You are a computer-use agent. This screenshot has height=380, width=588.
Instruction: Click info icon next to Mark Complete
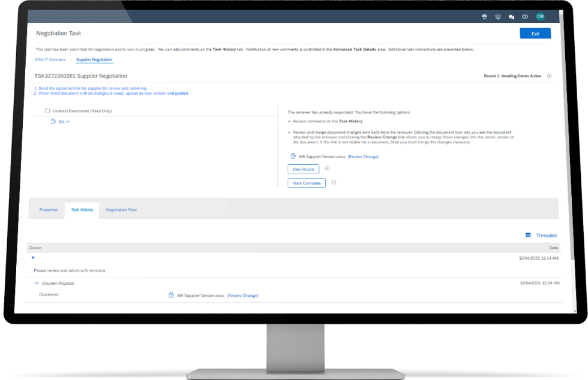334,183
